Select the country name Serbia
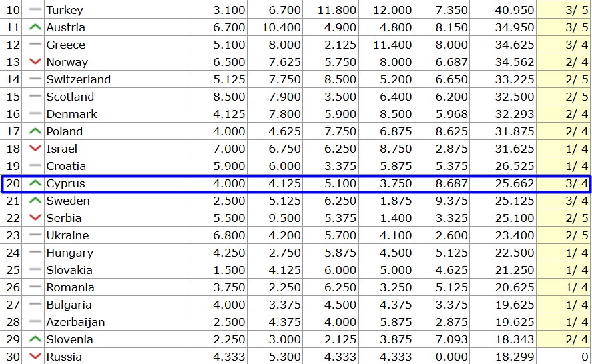 click(64, 219)
